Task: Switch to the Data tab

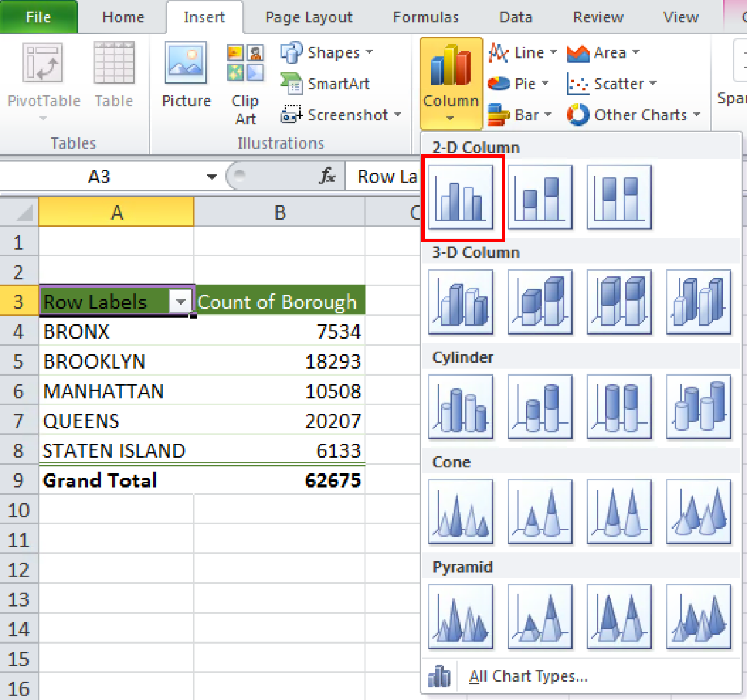Action: pos(516,17)
